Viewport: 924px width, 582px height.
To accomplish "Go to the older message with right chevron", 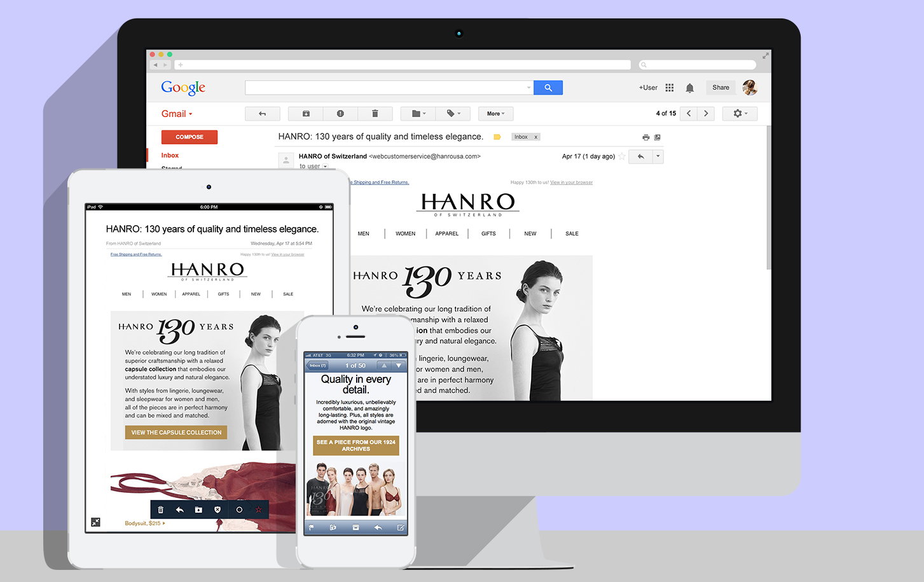I will 706,114.
